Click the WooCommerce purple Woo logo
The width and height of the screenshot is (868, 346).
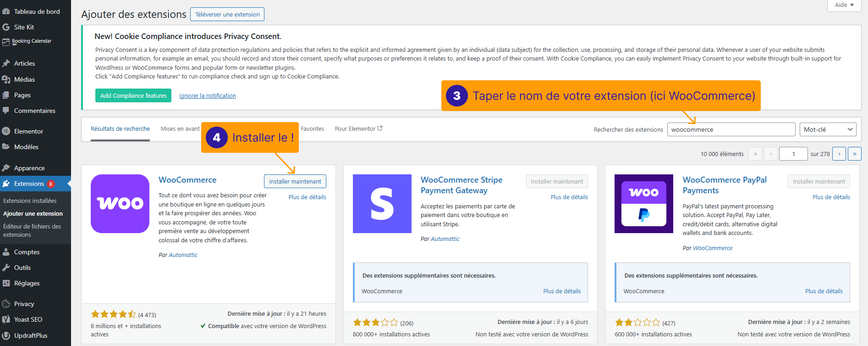click(120, 204)
